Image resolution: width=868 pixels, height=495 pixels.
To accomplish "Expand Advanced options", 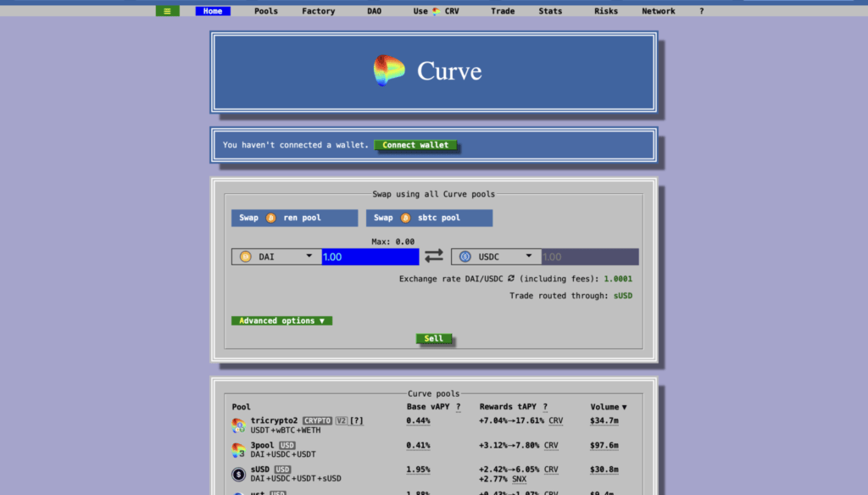I will (x=281, y=320).
